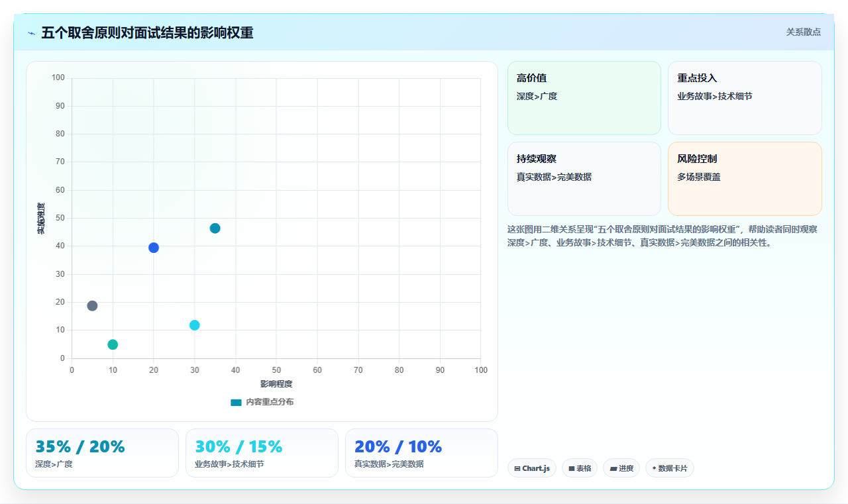Click the description paragraph starting 这张图用二维关系

pos(662,236)
